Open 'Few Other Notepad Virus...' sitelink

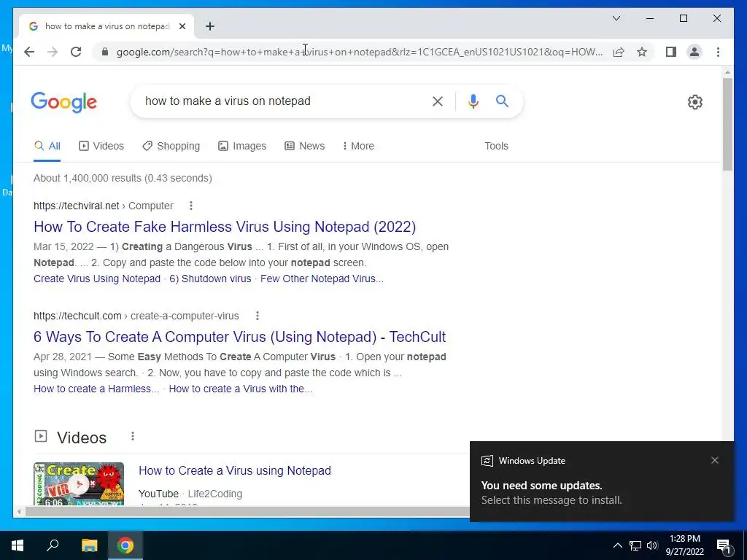click(322, 279)
